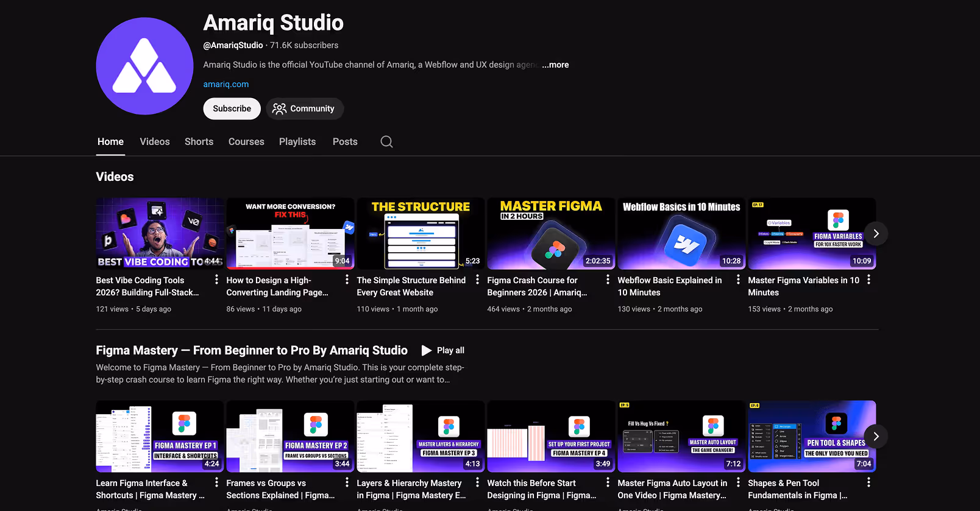The height and width of the screenshot is (511, 980).
Task: Open options menu for Frames vs Groups video
Action: (x=347, y=482)
